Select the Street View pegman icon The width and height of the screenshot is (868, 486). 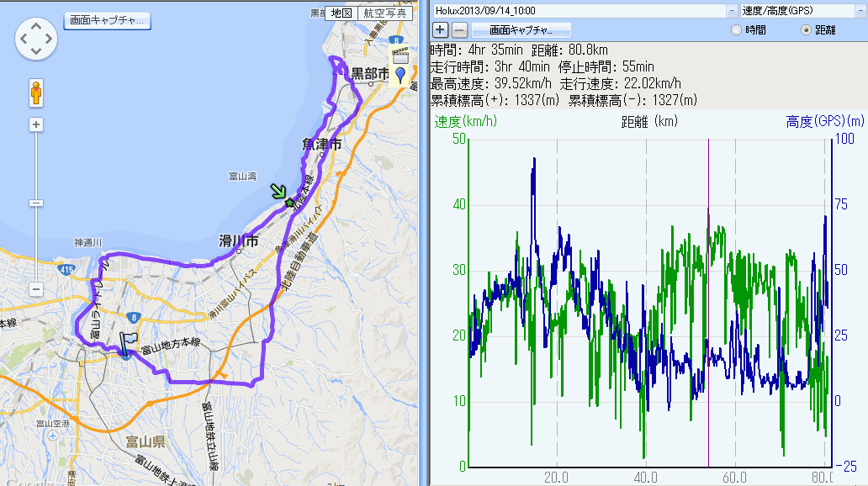coord(36,92)
